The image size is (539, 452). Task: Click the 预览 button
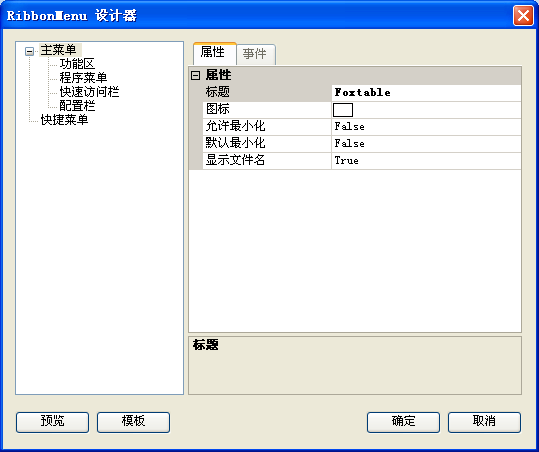(x=52, y=422)
